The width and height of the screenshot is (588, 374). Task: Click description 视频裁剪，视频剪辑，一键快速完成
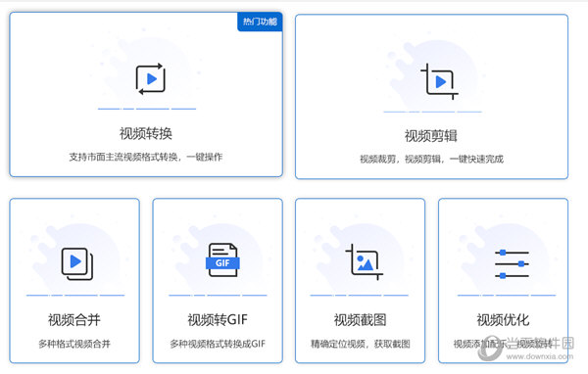pyautogui.click(x=431, y=159)
